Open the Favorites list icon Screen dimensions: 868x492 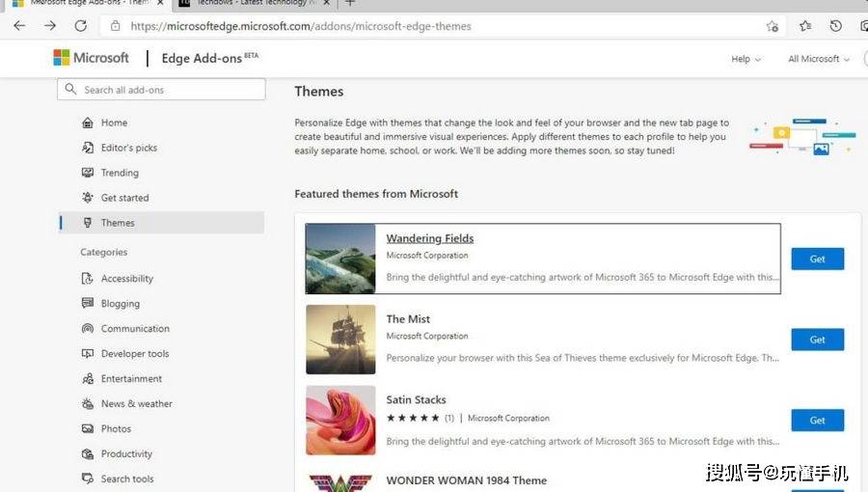tap(805, 25)
